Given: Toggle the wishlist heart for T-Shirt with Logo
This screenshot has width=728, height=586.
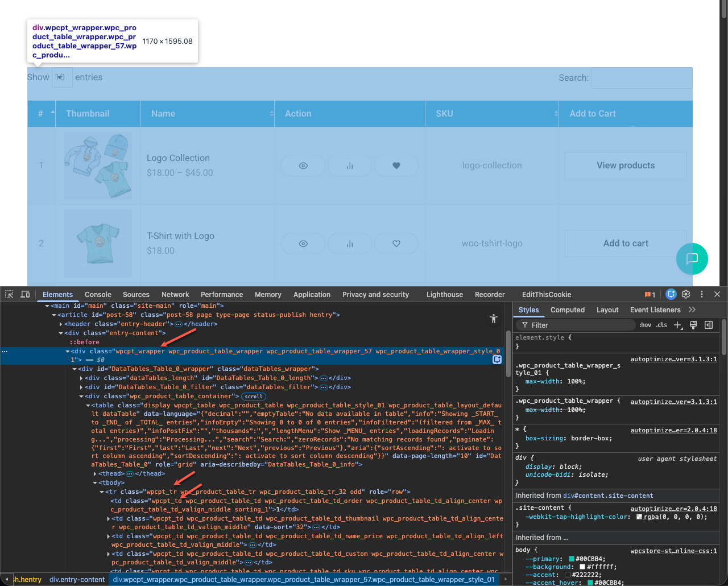Looking at the screenshot, I should pos(396,244).
